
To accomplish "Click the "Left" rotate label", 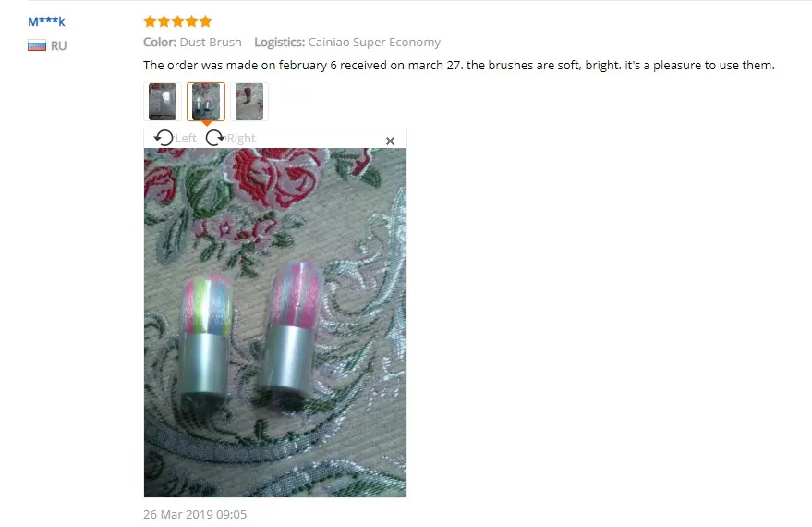I will point(186,139).
